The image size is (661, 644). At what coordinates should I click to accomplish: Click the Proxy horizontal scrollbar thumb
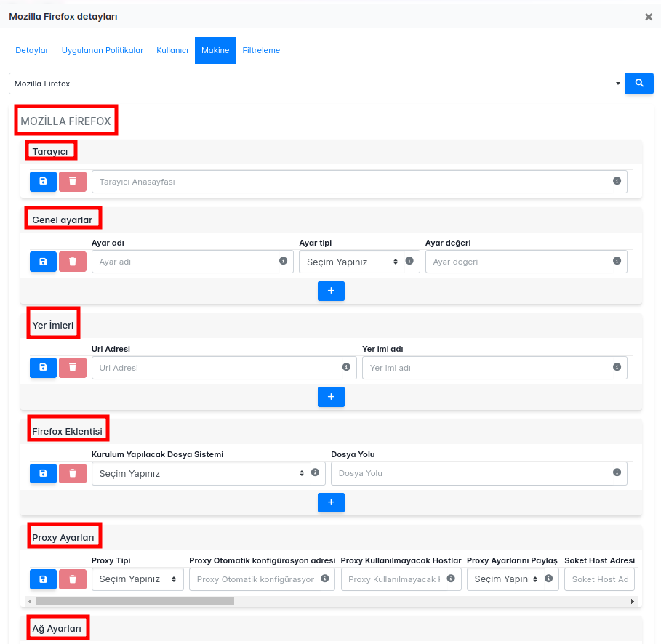pos(135,601)
